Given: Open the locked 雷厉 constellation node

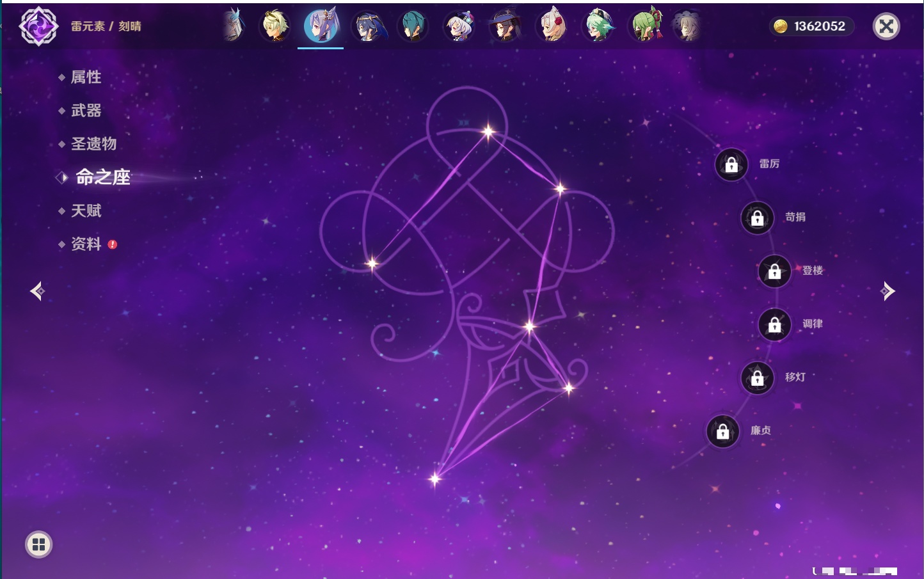Looking at the screenshot, I should click(731, 165).
